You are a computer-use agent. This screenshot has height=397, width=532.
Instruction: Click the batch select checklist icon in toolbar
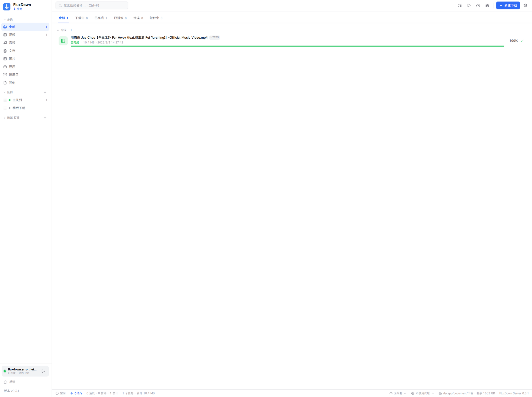click(x=460, y=5)
